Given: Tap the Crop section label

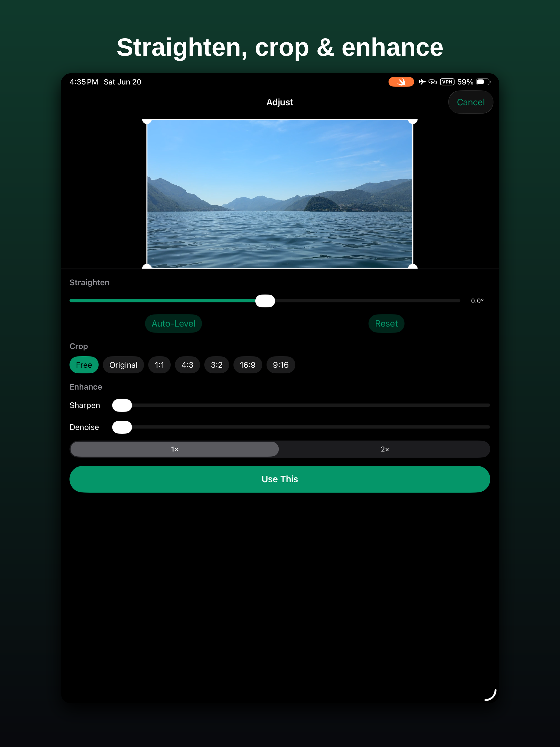Looking at the screenshot, I should tap(79, 346).
